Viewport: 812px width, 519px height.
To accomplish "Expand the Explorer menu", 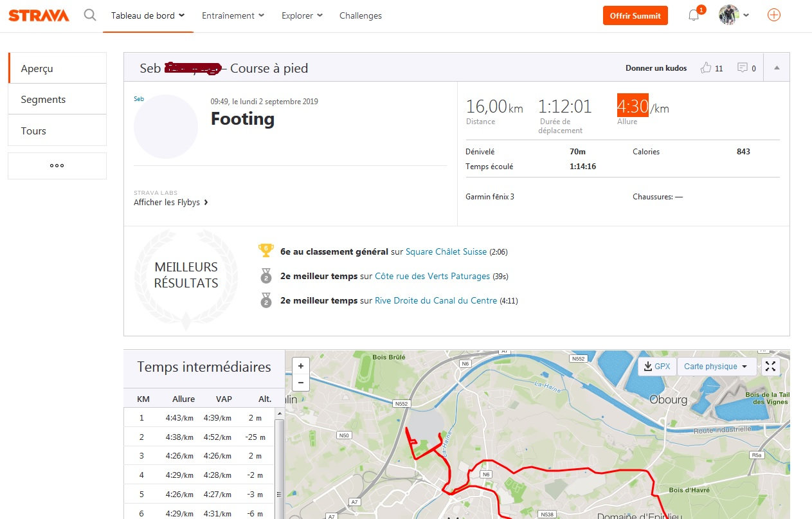I will tap(302, 15).
